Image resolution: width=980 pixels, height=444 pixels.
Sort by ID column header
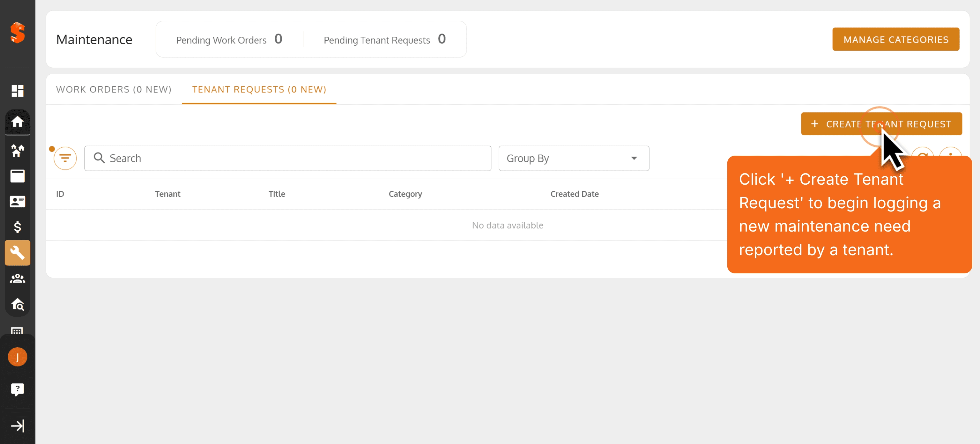(60, 194)
